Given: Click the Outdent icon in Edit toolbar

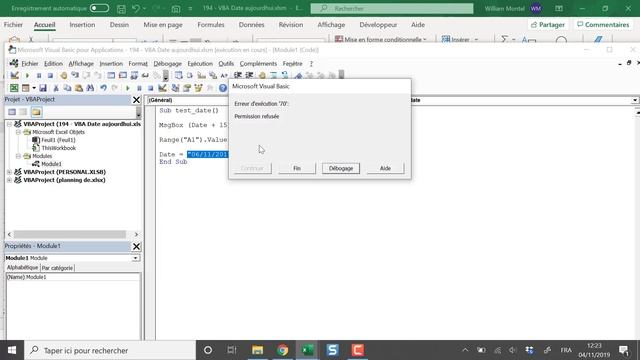Looking at the screenshot, I should click(x=249, y=75).
